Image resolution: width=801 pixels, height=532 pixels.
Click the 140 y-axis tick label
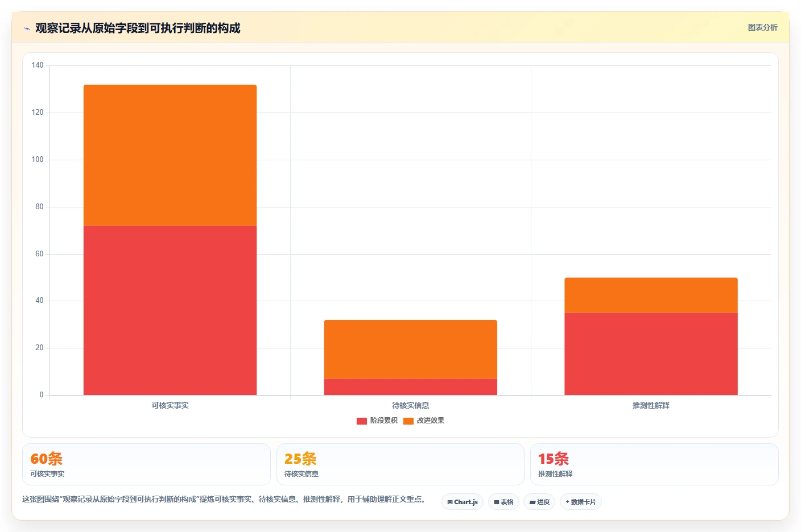pyautogui.click(x=38, y=65)
